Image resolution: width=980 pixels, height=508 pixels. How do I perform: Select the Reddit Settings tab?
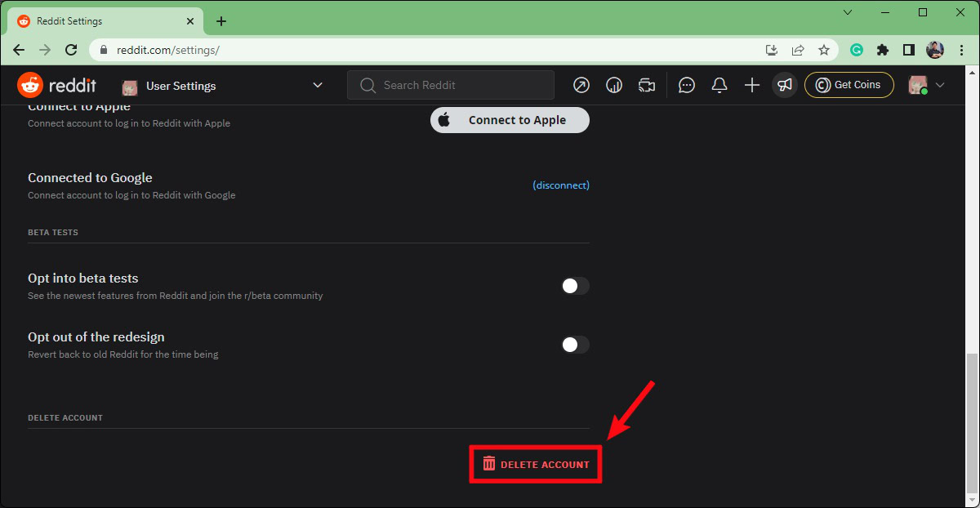[105, 21]
